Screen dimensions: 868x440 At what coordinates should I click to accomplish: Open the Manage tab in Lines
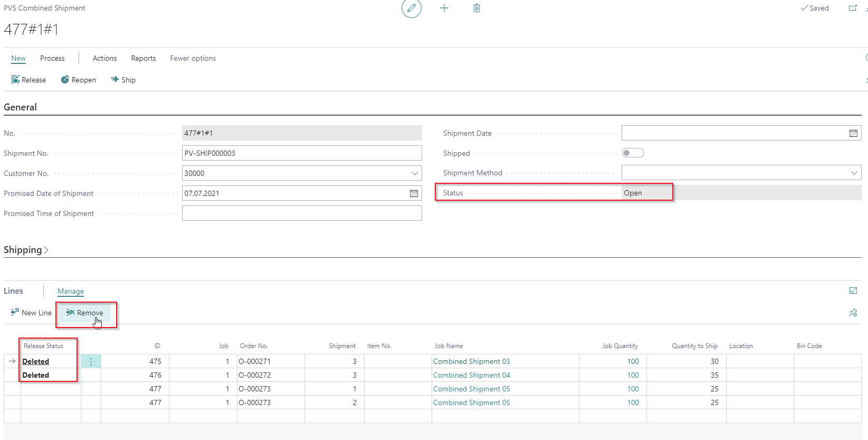(x=71, y=291)
